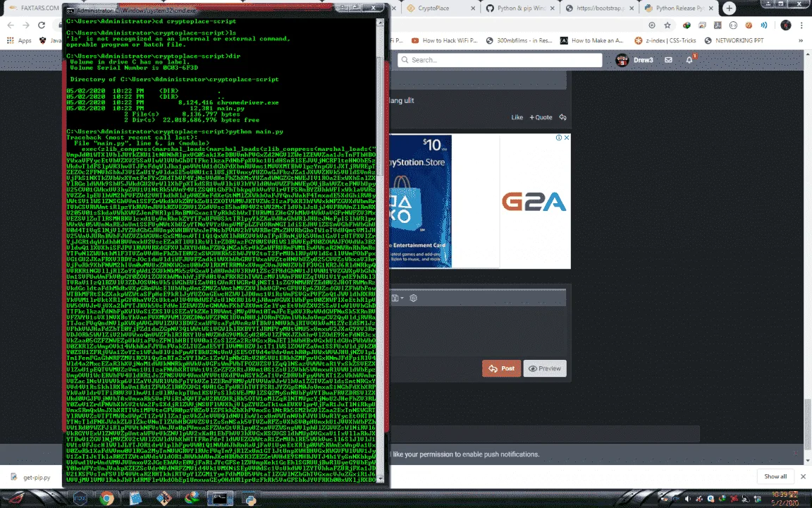
Task: Expand the hidden bookmarks chevron
Action: point(801,40)
